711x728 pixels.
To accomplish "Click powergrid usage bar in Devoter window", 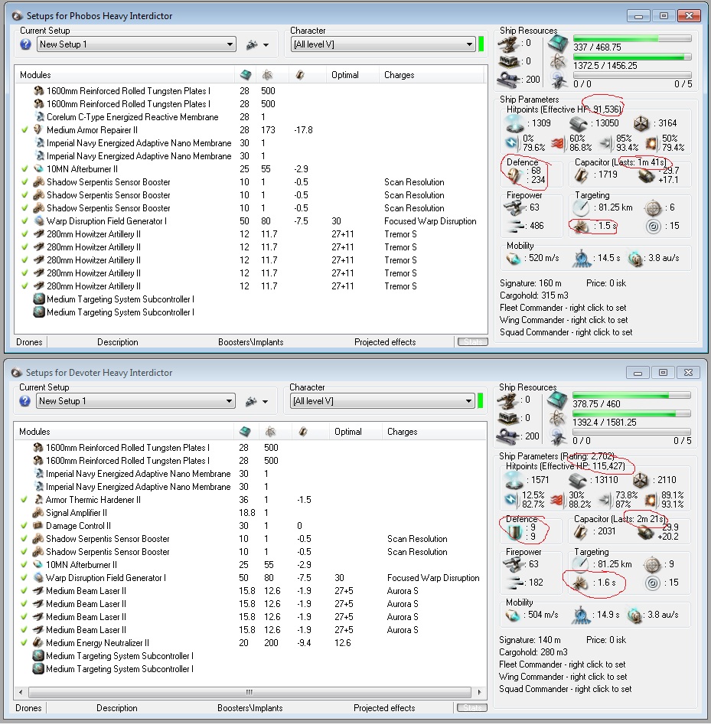I will click(x=631, y=413).
